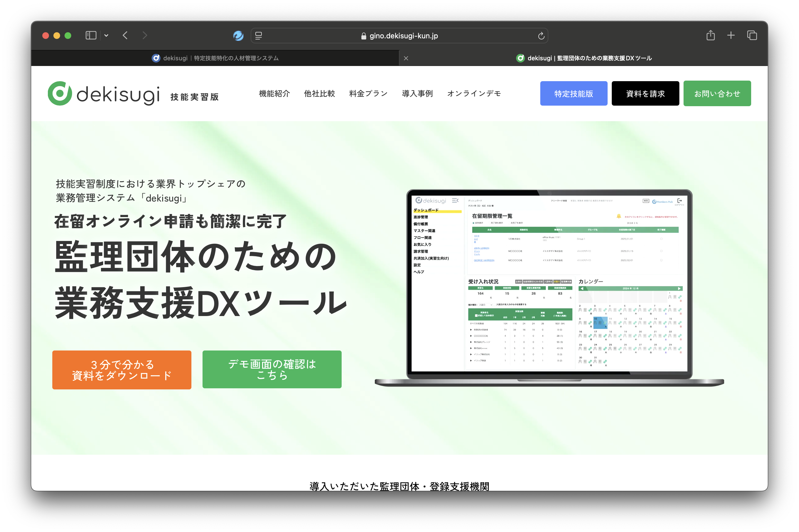Click the red close window button
This screenshot has width=799, height=532.
tap(46, 35)
